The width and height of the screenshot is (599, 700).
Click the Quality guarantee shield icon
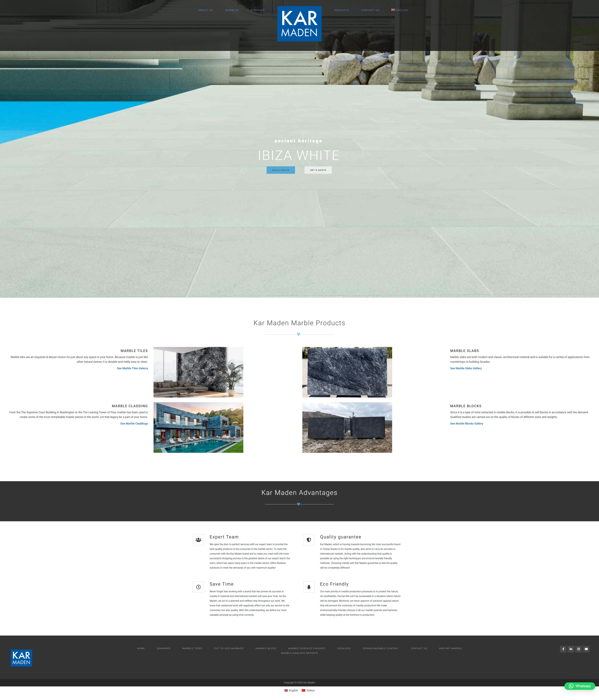309,540
